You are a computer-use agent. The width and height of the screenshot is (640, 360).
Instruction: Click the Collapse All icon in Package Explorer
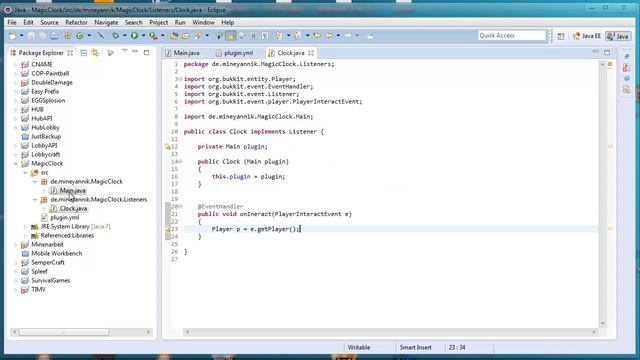(84, 53)
